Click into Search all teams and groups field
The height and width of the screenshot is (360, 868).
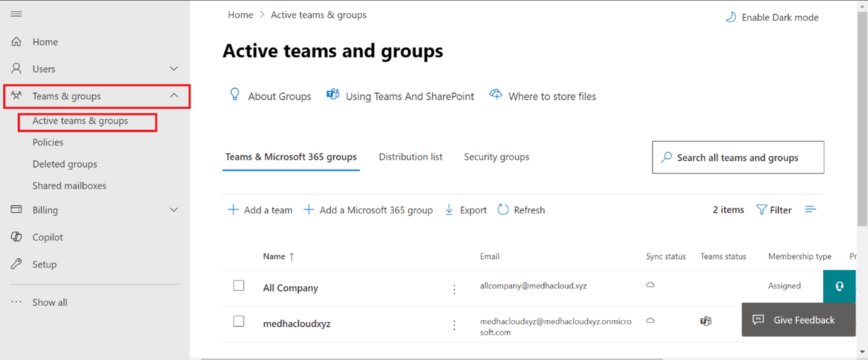738,158
